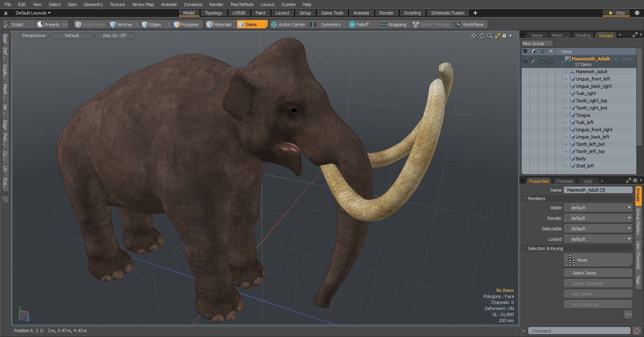Screen dimensions: 644x337
Task: Click the Command input field
Action: tap(579, 331)
